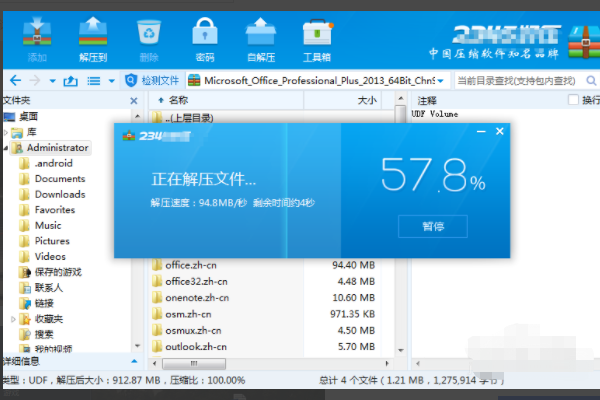The height and width of the screenshot is (400, 600).
Task: Click the 检测文件 shield button
Action: point(152,80)
